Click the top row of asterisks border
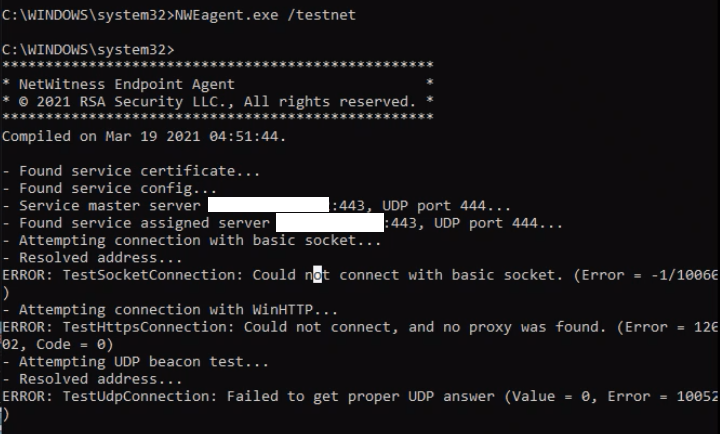This screenshot has width=720, height=434. (x=218, y=65)
